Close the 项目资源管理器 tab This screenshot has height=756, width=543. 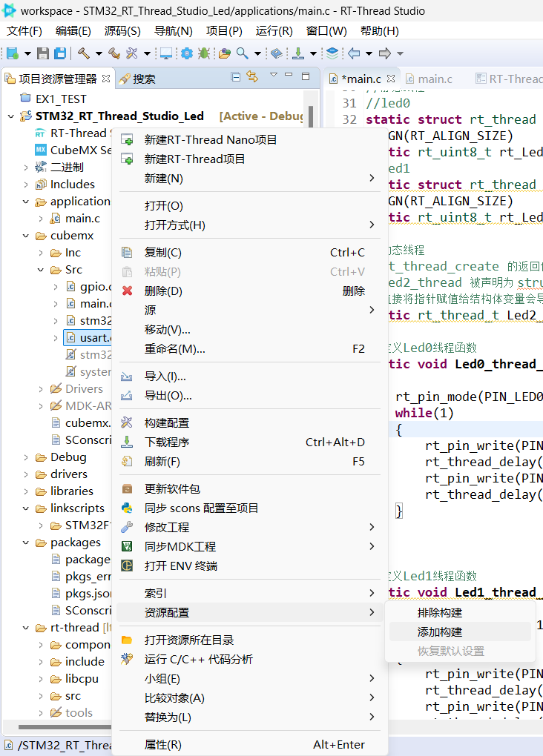tap(106, 78)
